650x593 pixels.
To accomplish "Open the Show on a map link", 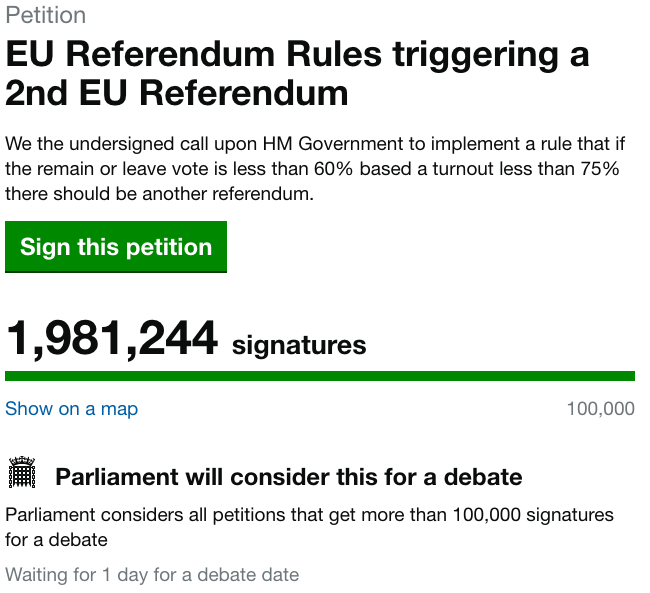I will click(71, 409).
